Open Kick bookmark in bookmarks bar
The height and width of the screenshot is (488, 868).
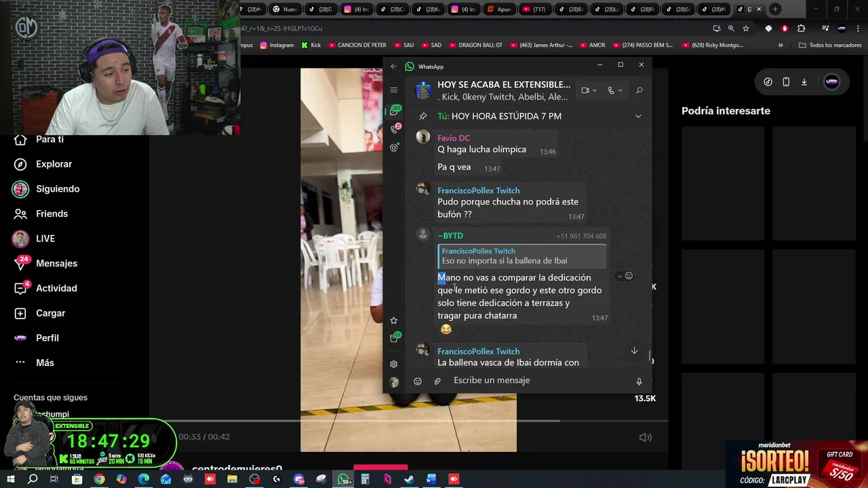(311, 45)
